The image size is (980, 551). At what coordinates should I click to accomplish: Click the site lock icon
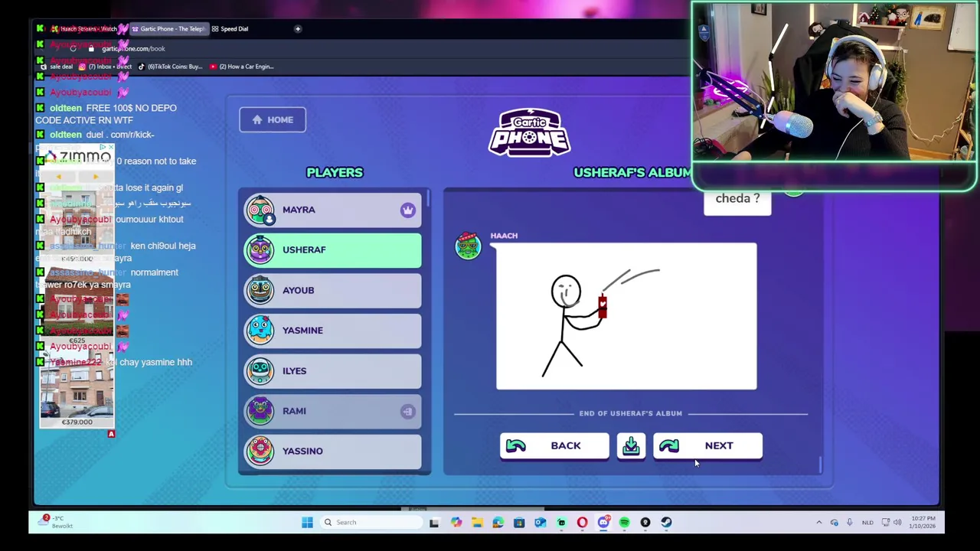point(91,48)
